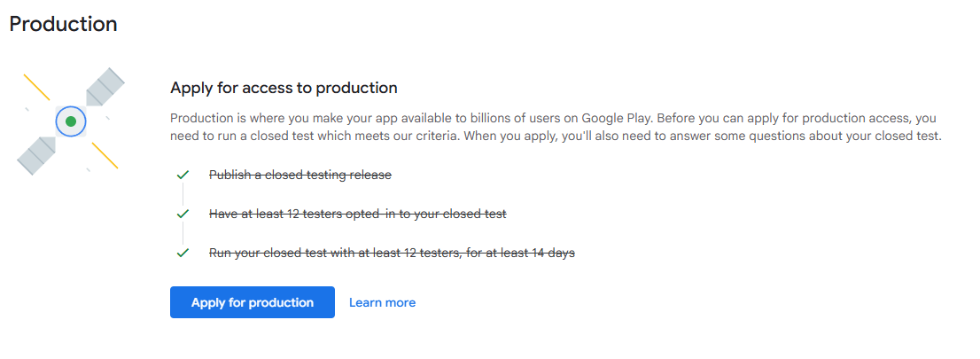Click yellow line at lower-right of satellite

tap(105, 155)
